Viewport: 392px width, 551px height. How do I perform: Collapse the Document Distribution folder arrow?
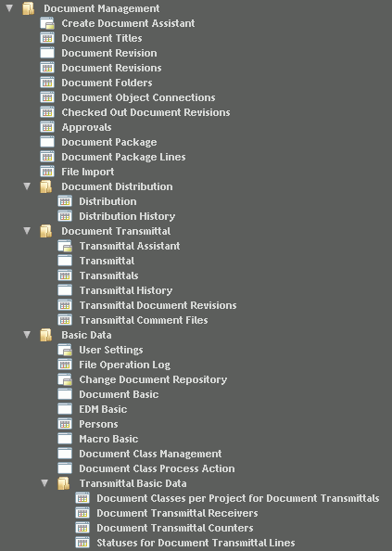pyautogui.click(x=27, y=186)
